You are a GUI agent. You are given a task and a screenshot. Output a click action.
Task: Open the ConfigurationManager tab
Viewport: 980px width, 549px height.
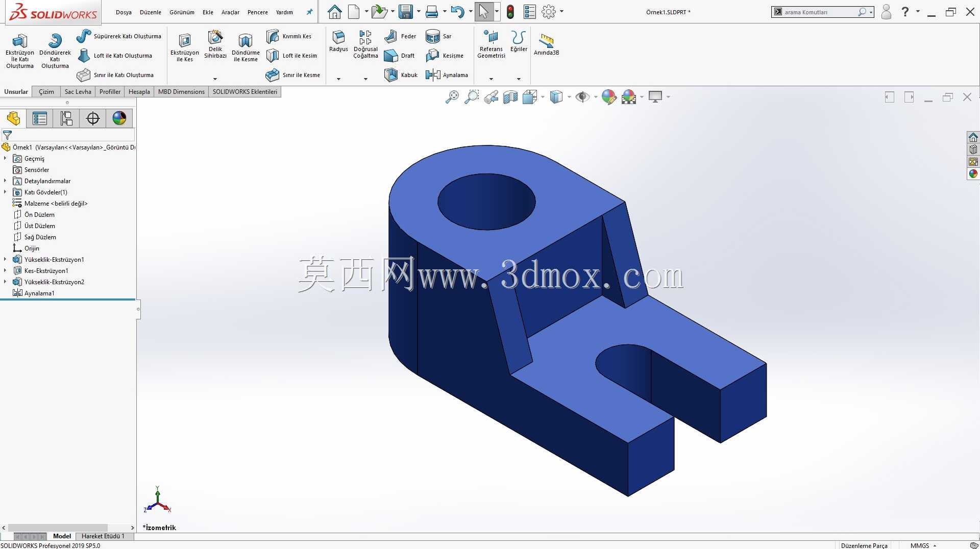(66, 118)
